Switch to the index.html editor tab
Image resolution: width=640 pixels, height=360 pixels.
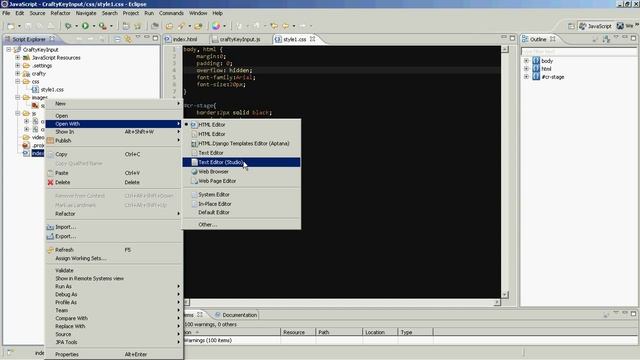[x=182, y=39]
